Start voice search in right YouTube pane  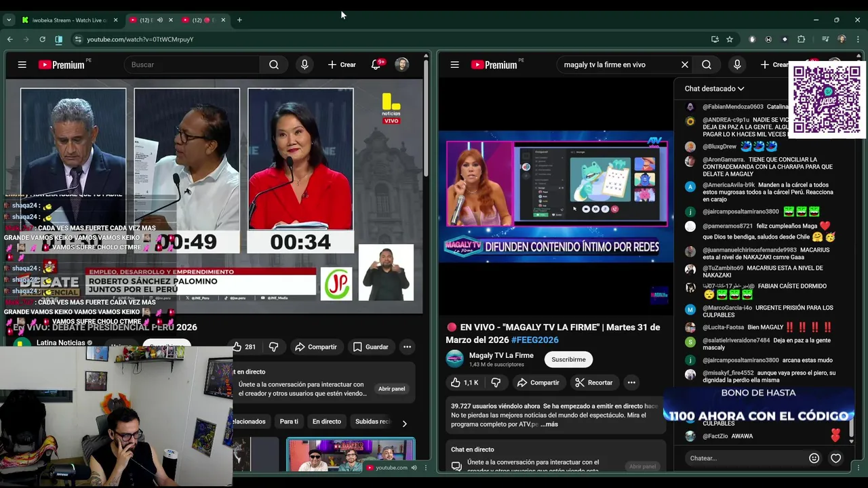tap(737, 64)
